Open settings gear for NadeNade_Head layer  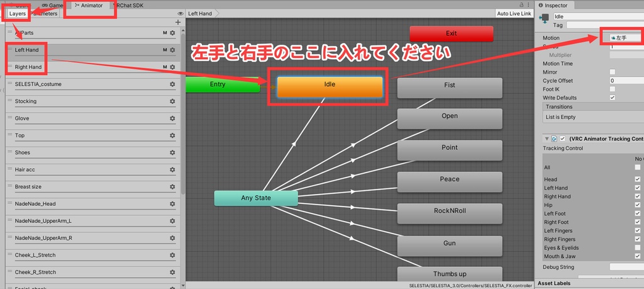172,204
